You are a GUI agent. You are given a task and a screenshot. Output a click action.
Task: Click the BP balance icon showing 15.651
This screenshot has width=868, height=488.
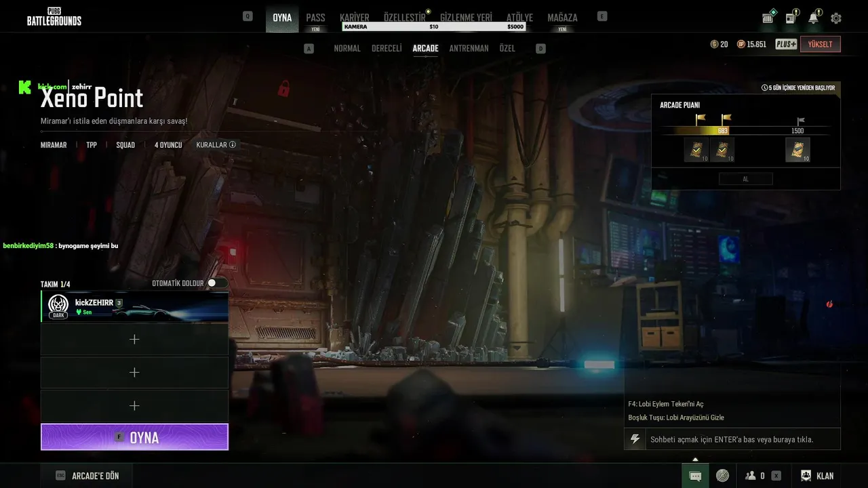[x=741, y=44]
